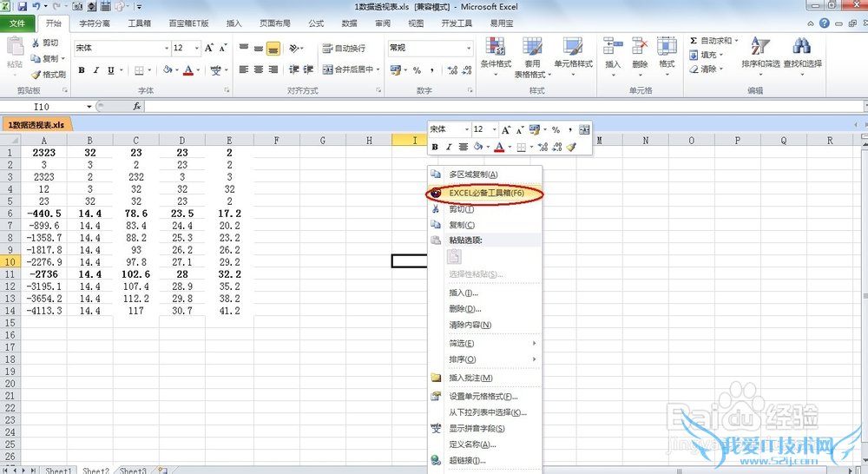Open the File (文件) tab
This screenshot has height=474, width=868.
point(17,23)
